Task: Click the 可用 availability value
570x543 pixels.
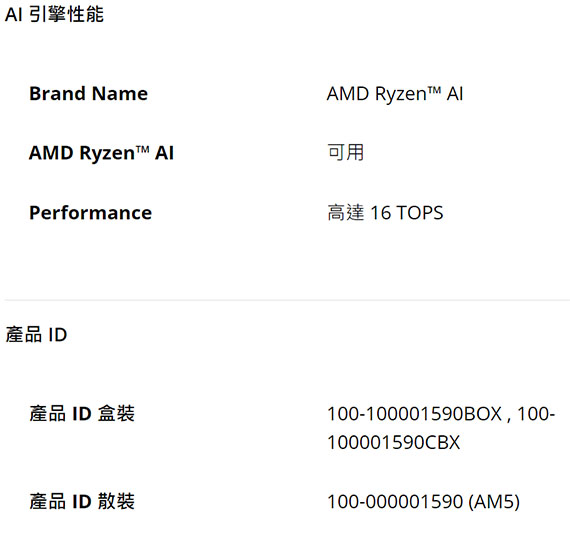Action: tap(345, 152)
